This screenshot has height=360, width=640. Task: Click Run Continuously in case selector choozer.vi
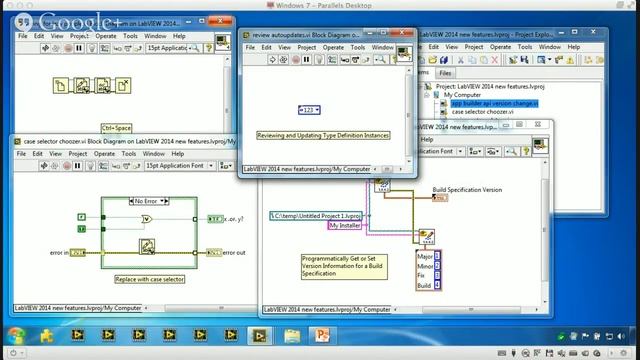[55, 166]
